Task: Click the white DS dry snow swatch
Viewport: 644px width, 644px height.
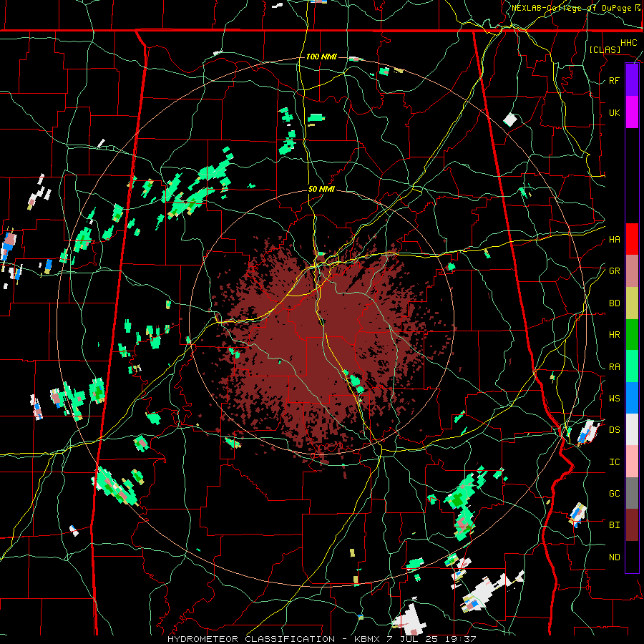Action: [632, 429]
